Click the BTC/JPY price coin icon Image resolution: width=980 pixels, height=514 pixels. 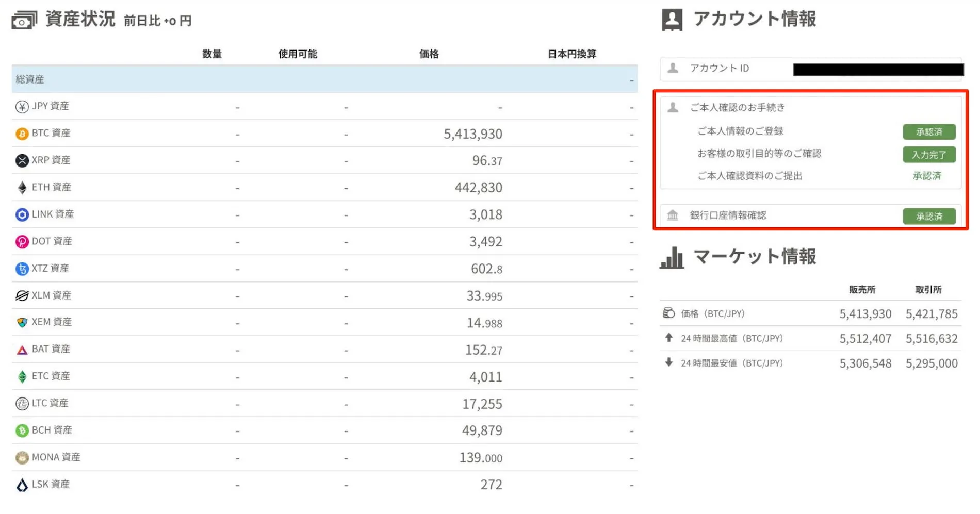tap(669, 313)
